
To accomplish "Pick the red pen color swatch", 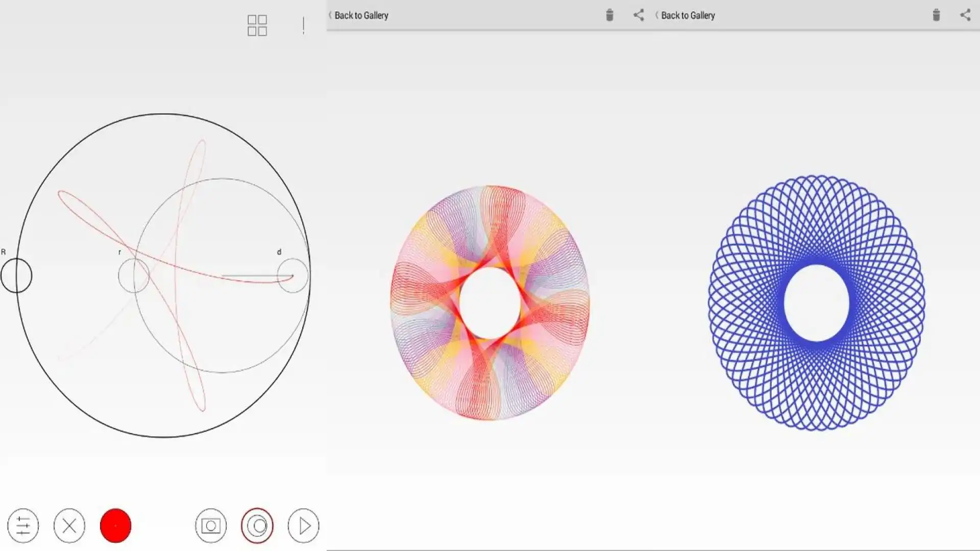I will 115,525.
